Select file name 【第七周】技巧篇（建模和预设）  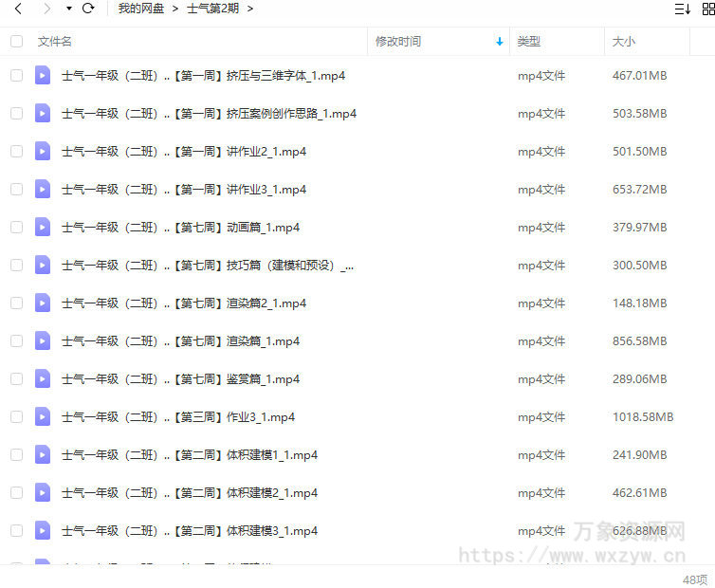coord(208,266)
